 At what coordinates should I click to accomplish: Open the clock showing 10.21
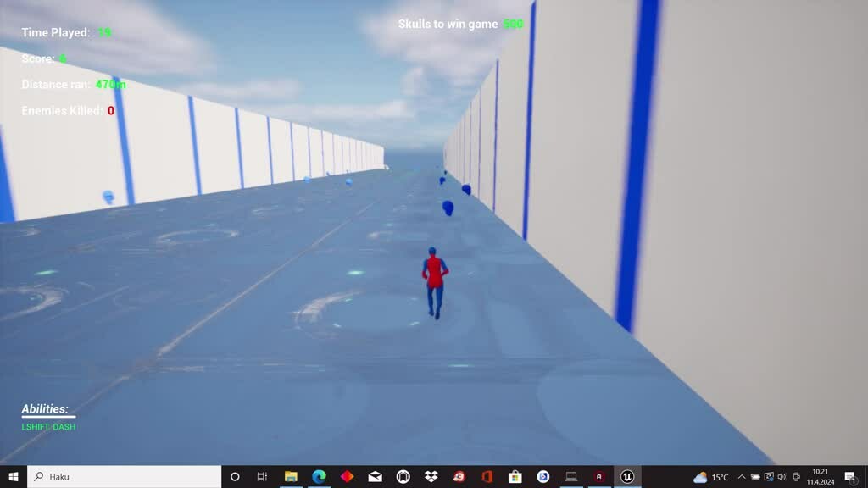click(820, 477)
